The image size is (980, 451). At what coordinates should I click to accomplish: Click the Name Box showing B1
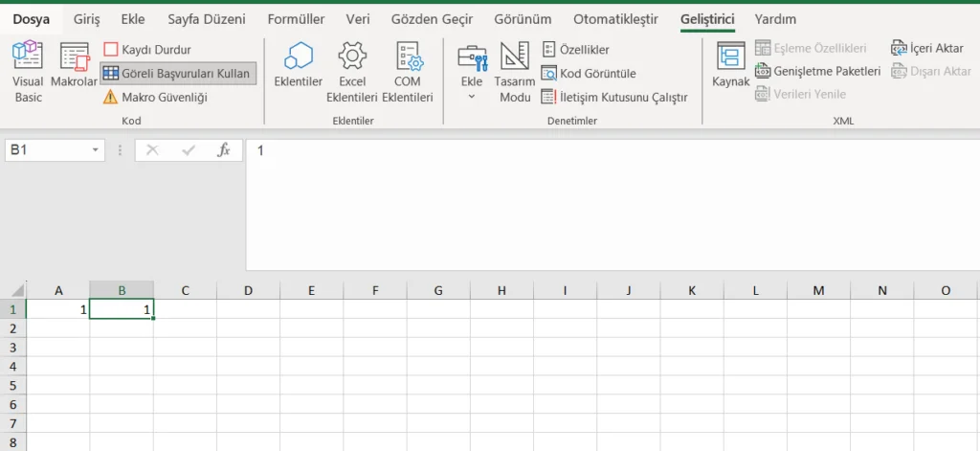pos(47,150)
